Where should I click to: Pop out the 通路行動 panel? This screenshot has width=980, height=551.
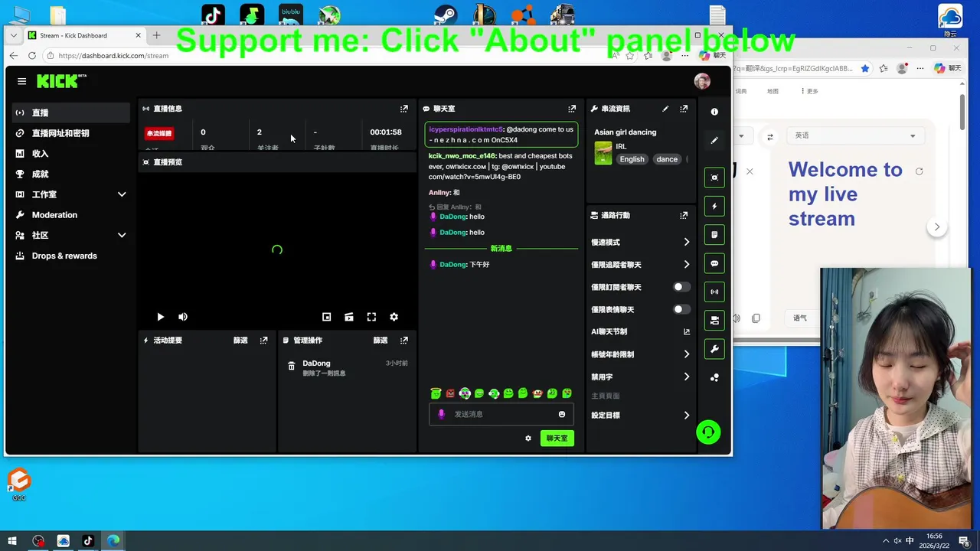pyautogui.click(x=684, y=216)
